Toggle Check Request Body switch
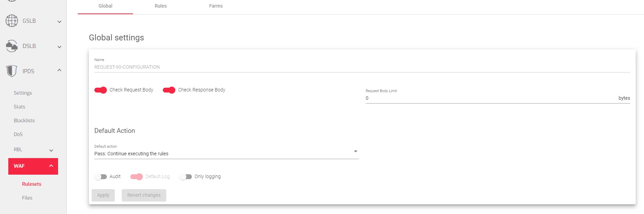Viewport: 644px width, 214px height. 101,90
